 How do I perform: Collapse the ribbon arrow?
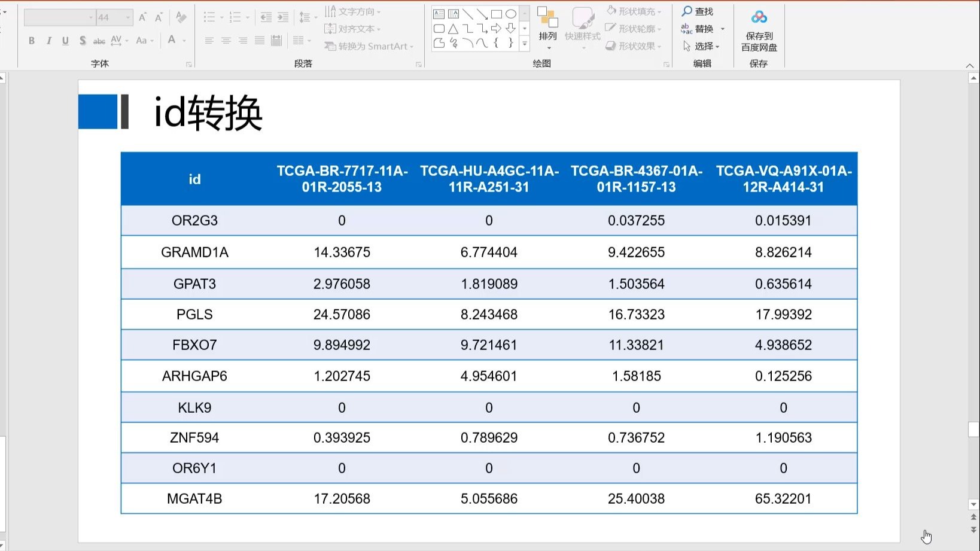[x=970, y=65]
